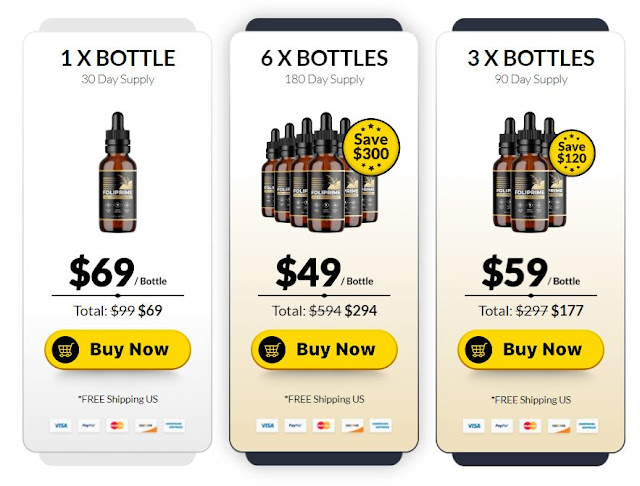Click the American Express icon under 6 X Bottles
The image size is (640, 486).
(x=380, y=426)
